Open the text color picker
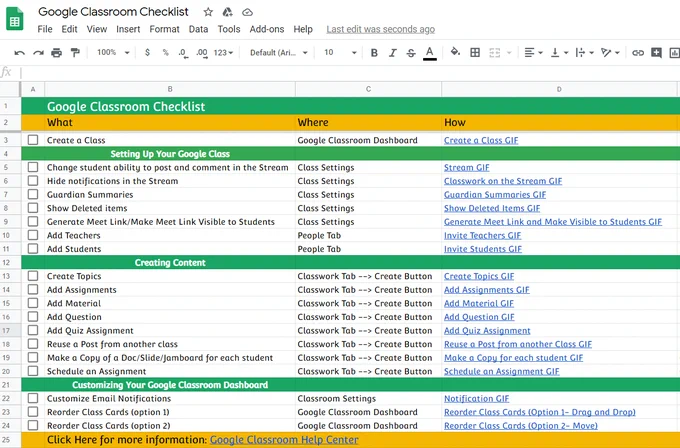The width and height of the screenshot is (680, 448). [429, 53]
